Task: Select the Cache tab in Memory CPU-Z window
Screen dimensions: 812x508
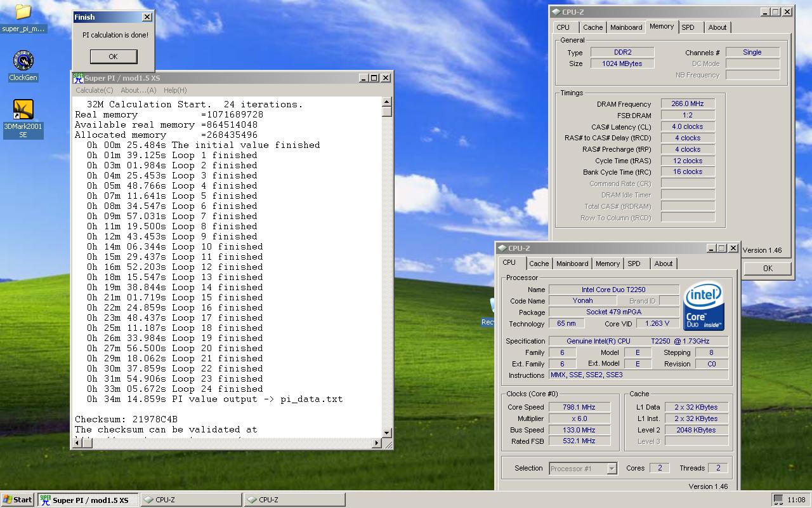Action: point(593,27)
